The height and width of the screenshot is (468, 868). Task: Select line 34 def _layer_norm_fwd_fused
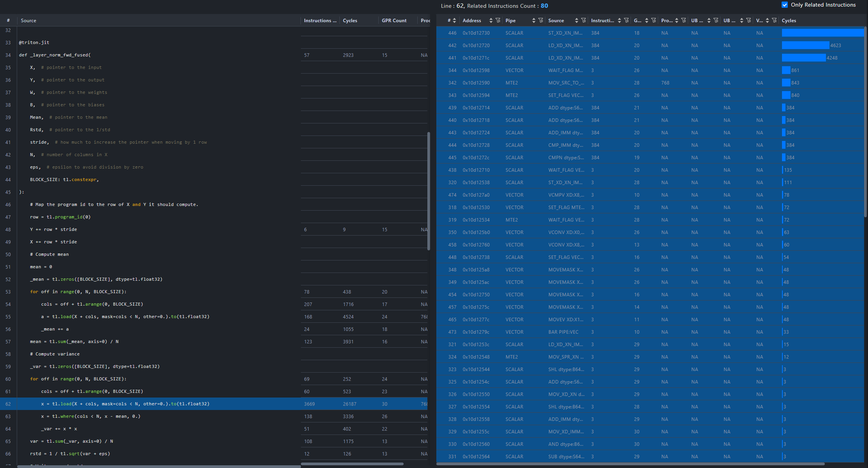214,55
